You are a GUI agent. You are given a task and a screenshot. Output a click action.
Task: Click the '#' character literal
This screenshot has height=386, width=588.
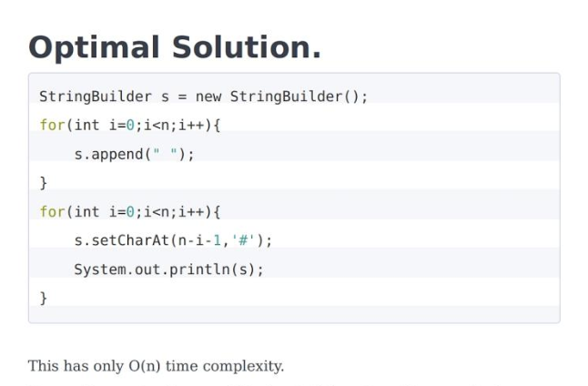[x=243, y=240]
